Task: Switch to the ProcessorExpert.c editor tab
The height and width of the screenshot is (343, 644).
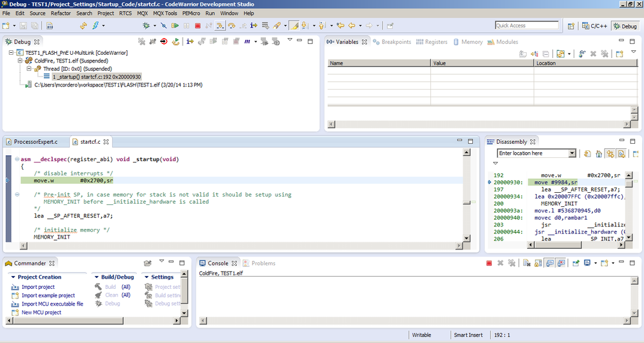Action: point(35,142)
